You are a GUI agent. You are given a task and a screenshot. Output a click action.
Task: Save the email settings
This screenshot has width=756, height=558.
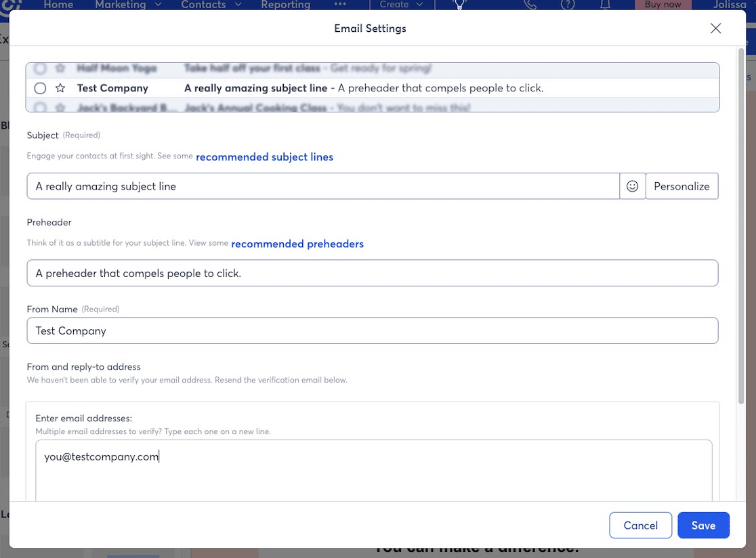click(x=703, y=525)
